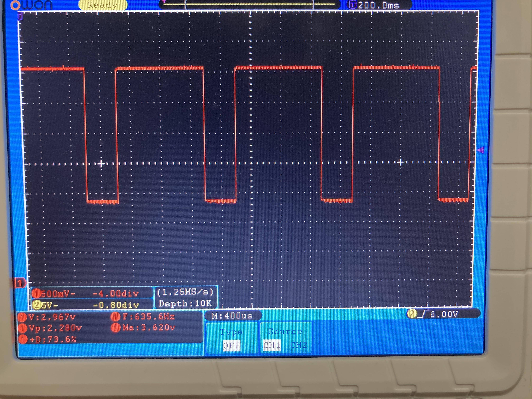Click the CH1 -4.00div offset readout
Screen dimensions: 532x399
coord(116,293)
